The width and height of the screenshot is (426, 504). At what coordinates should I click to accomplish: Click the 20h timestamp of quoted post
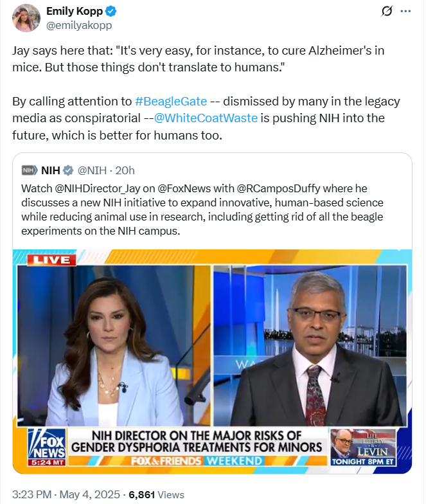pyautogui.click(x=125, y=170)
